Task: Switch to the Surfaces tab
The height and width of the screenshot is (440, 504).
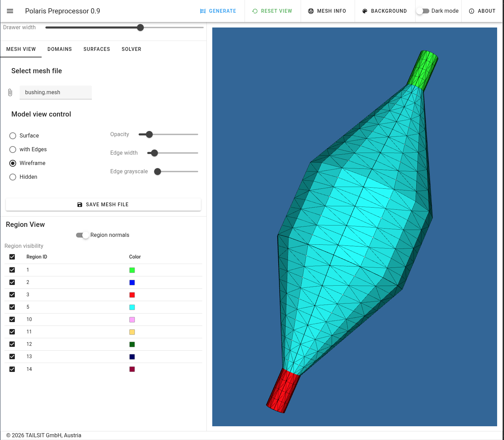Action: [x=97, y=49]
